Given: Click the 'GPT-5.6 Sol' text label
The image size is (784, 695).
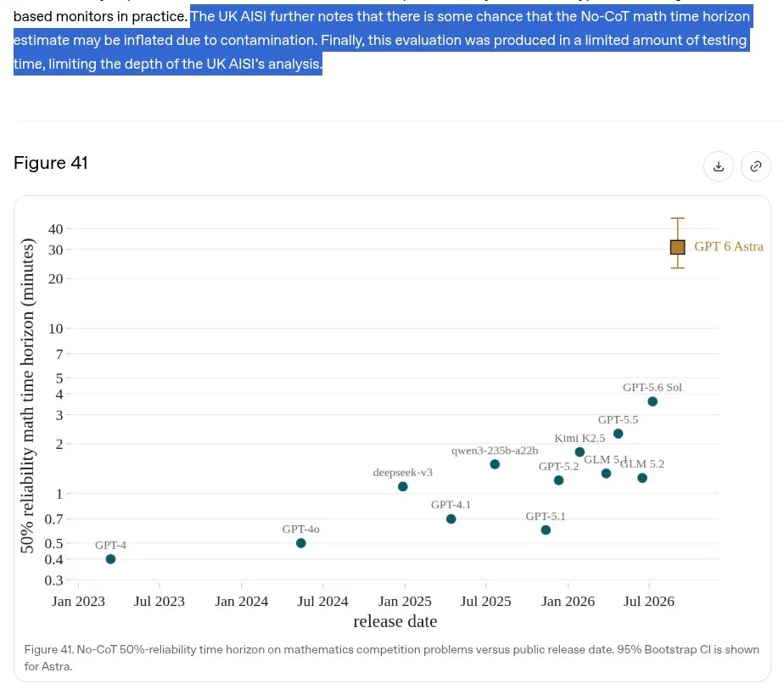Looking at the screenshot, I should tap(652, 388).
